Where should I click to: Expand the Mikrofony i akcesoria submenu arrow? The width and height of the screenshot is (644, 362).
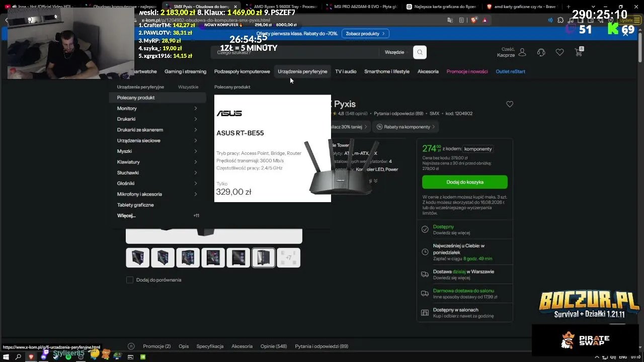pos(196,194)
